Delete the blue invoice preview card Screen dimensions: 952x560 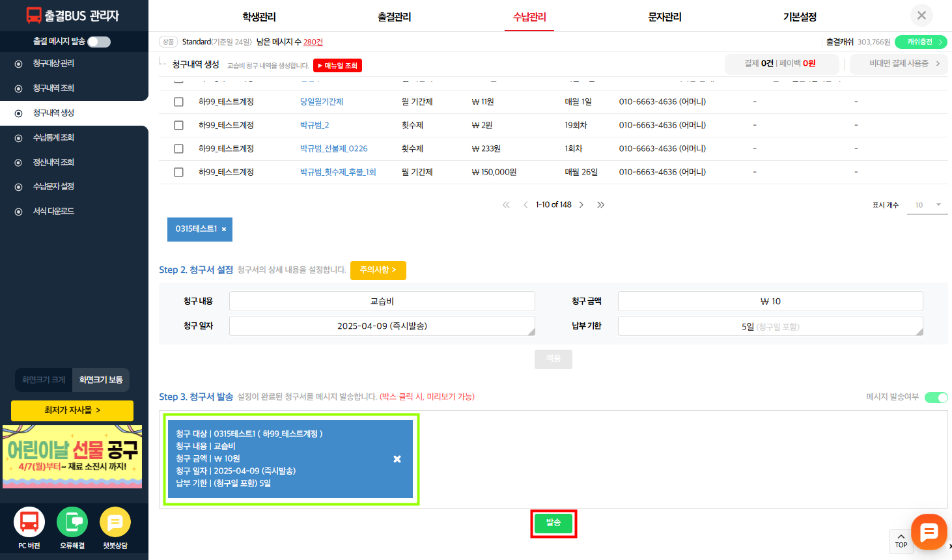click(x=397, y=459)
